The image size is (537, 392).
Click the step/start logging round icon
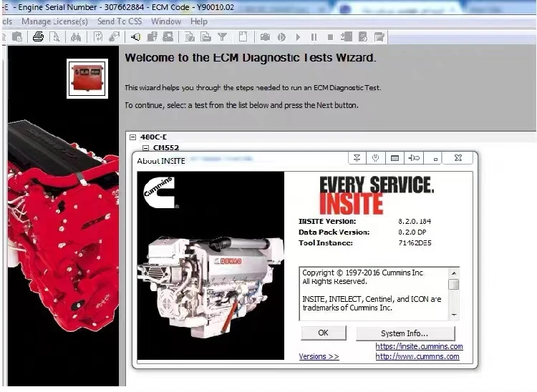pos(281,37)
